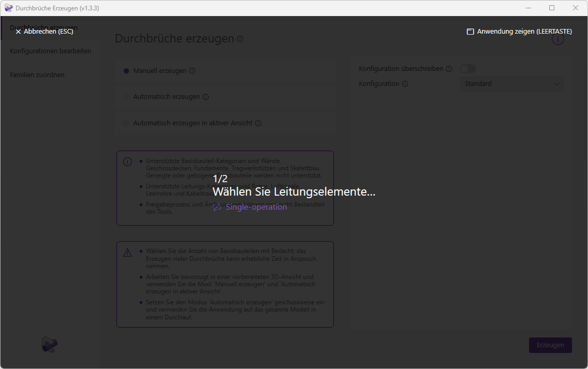Image resolution: width=588 pixels, height=369 pixels.
Task: Switch to "Konfigurationen bearbeiten" in the sidebar
Action: tap(50, 51)
